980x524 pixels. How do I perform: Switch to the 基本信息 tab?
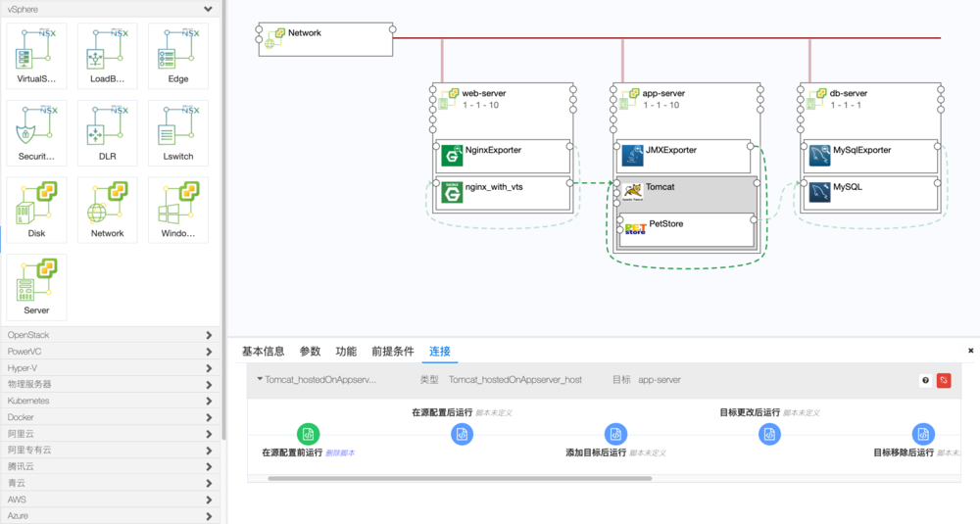[x=263, y=351]
